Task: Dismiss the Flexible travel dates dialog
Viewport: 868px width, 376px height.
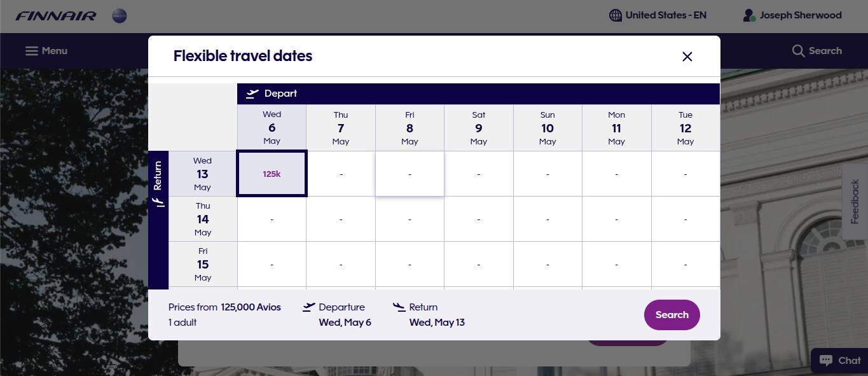Action: tap(687, 57)
